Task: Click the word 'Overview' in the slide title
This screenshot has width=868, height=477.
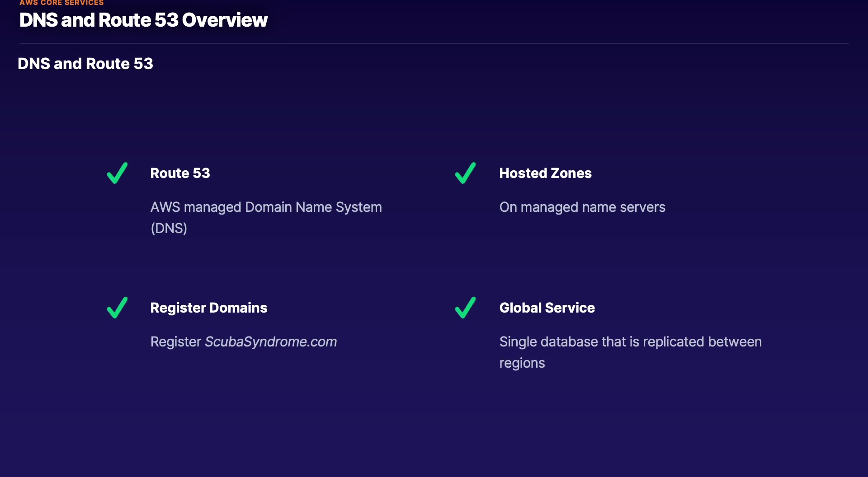Action: tap(225, 20)
